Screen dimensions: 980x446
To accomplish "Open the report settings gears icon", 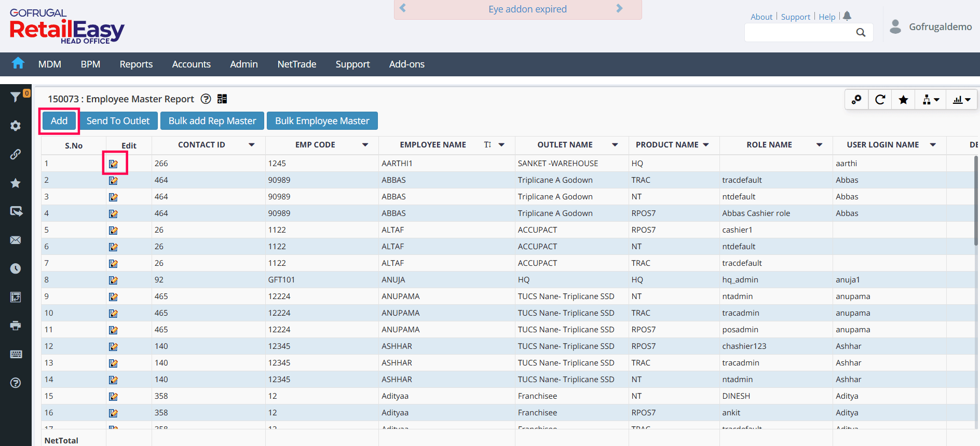I will click(x=856, y=100).
